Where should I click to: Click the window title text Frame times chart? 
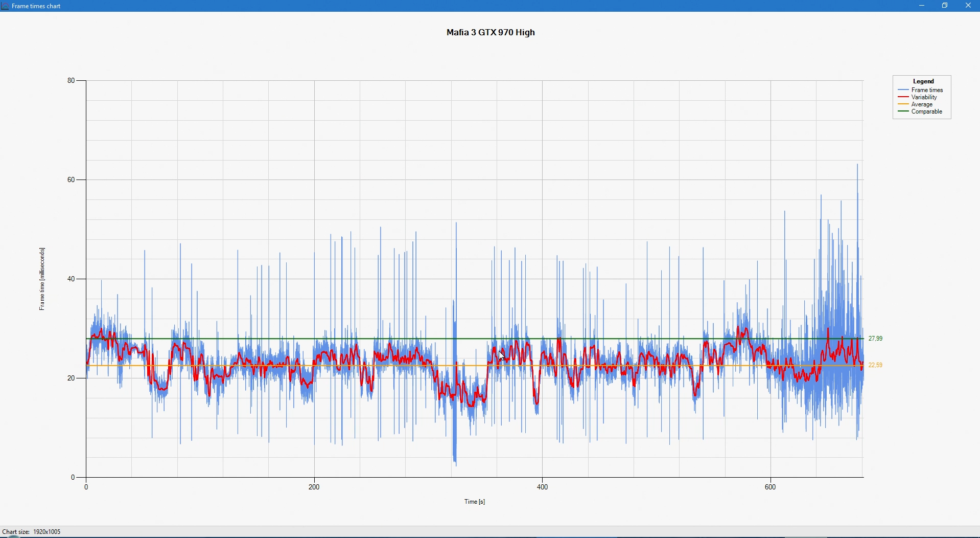tap(36, 6)
